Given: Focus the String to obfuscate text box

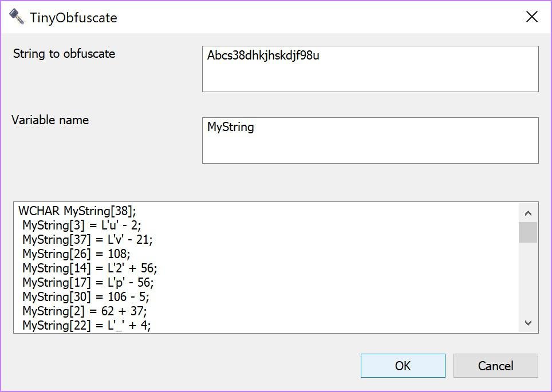Looking at the screenshot, I should tap(370, 69).
